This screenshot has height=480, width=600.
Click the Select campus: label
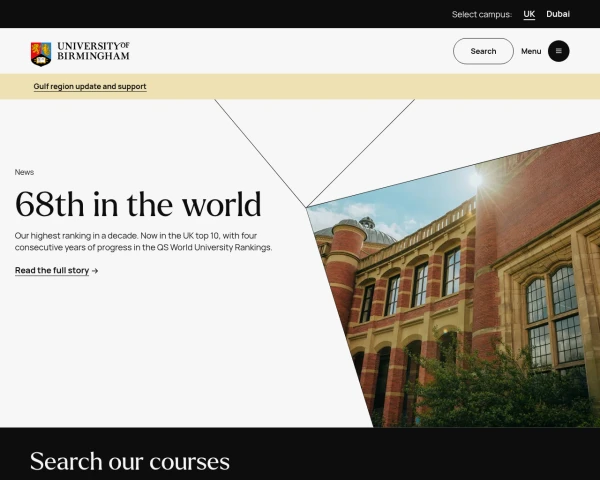[482, 15]
